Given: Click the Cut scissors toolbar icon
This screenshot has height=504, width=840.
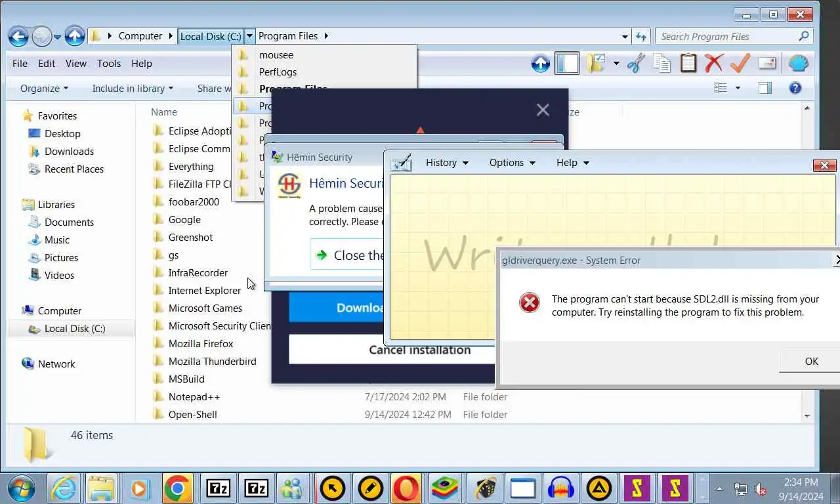Looking at the screenshot, I should [635, 64].
